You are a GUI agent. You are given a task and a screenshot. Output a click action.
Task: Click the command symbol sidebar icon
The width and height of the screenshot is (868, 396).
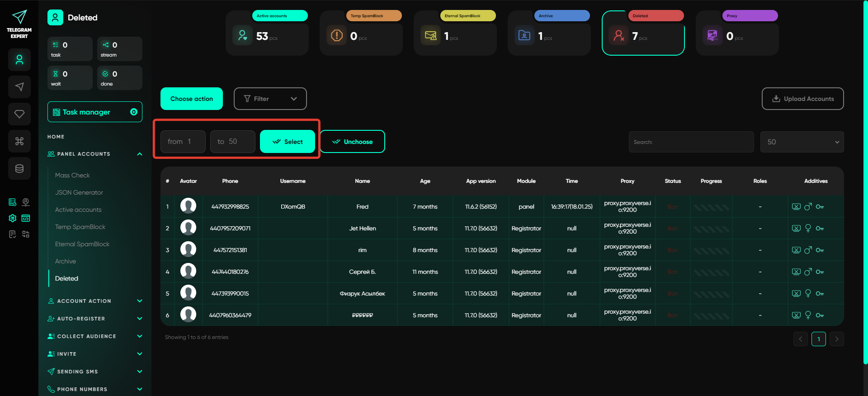tap(19, 141)
